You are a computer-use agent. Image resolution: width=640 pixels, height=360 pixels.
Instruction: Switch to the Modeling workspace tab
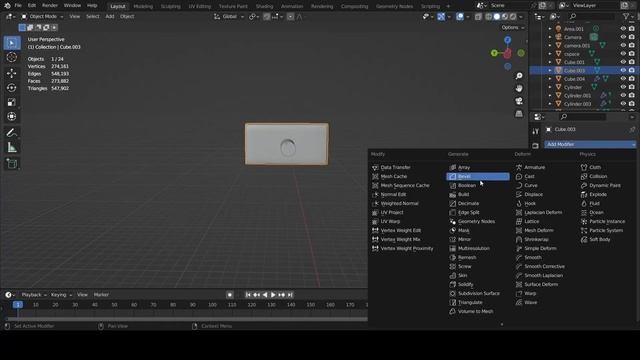[143, 6]
